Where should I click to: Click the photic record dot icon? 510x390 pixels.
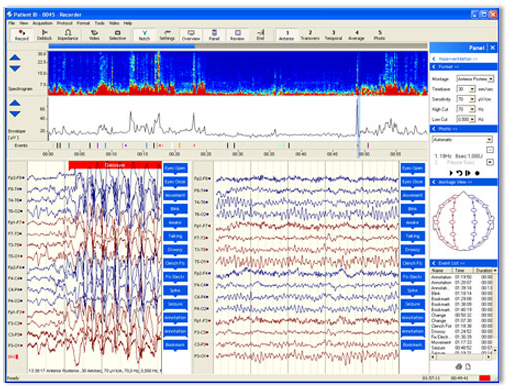[x=477, y=173]
